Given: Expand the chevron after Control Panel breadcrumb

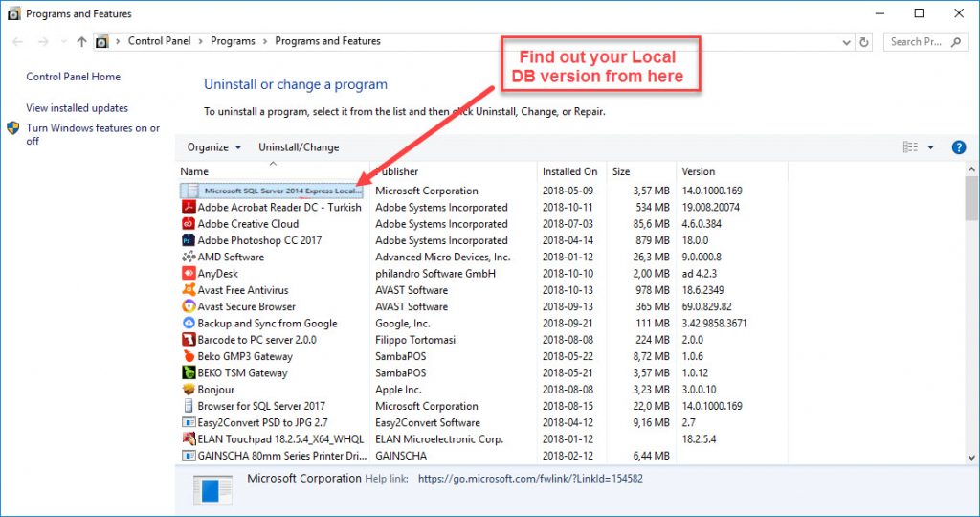Looking at the screenshot, I should point(201,41).
